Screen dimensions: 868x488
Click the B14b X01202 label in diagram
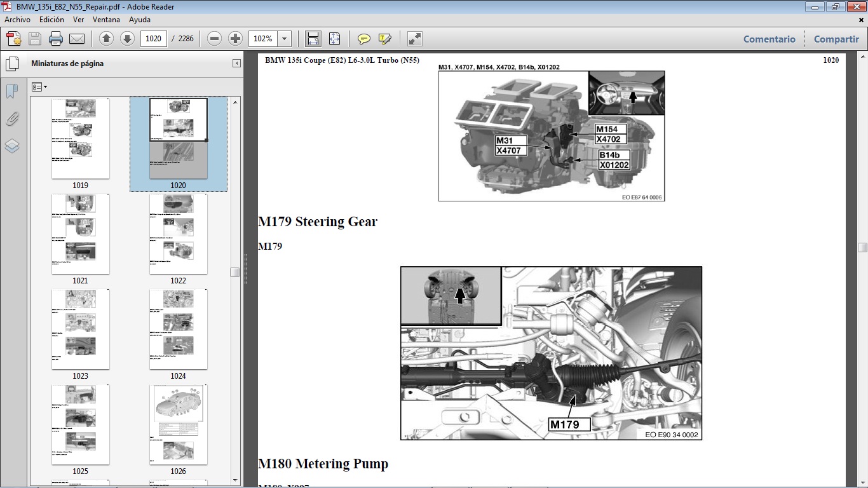pyautogui.click(x=614, y=160)
